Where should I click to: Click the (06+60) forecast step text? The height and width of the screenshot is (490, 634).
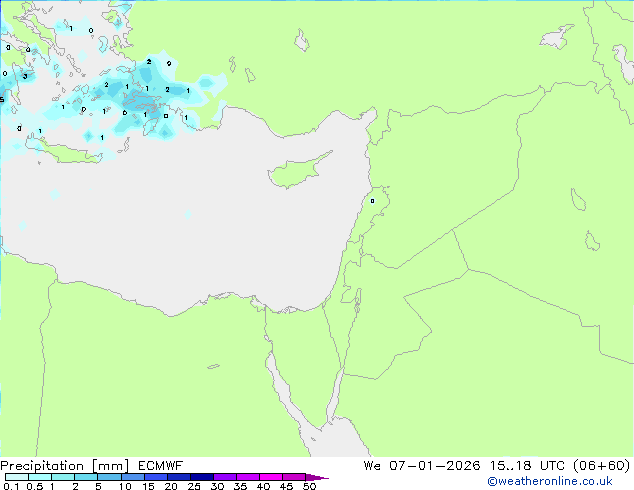coord(602,466)
